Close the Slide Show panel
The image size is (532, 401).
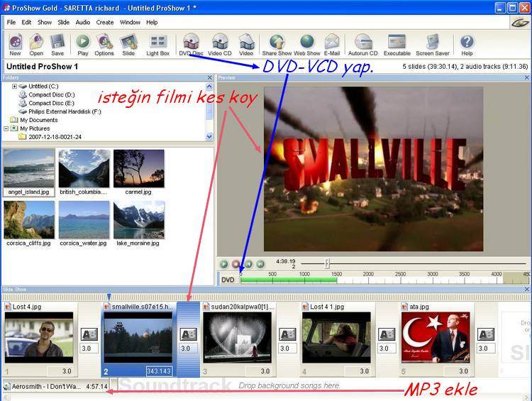pyautogui.click(x=526, y=290)
